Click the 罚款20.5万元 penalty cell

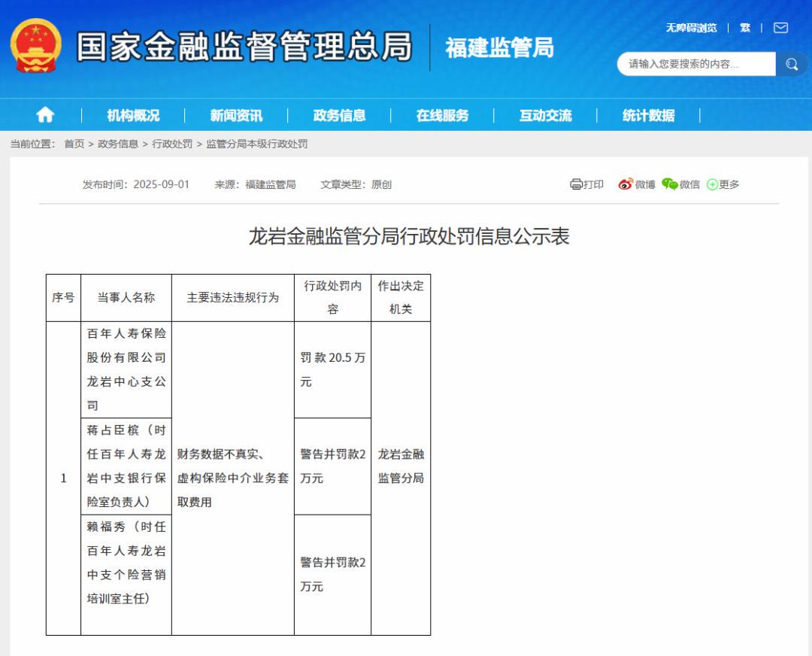[333, 369]
